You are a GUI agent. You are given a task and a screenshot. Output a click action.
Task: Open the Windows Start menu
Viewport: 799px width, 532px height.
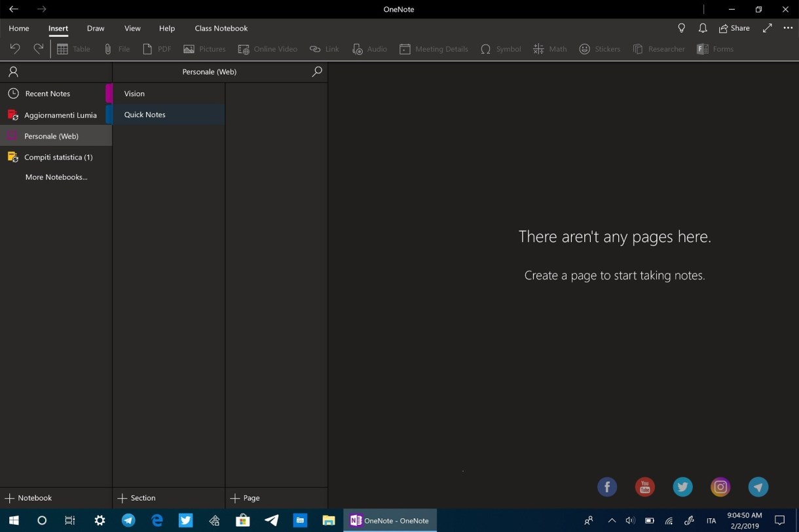(14, 521)
